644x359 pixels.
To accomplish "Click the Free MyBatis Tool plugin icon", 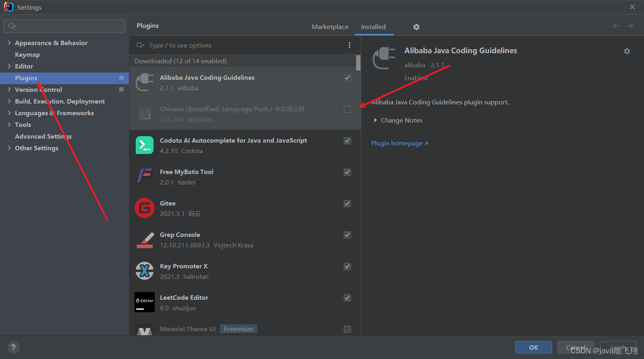I will (145, 176).
